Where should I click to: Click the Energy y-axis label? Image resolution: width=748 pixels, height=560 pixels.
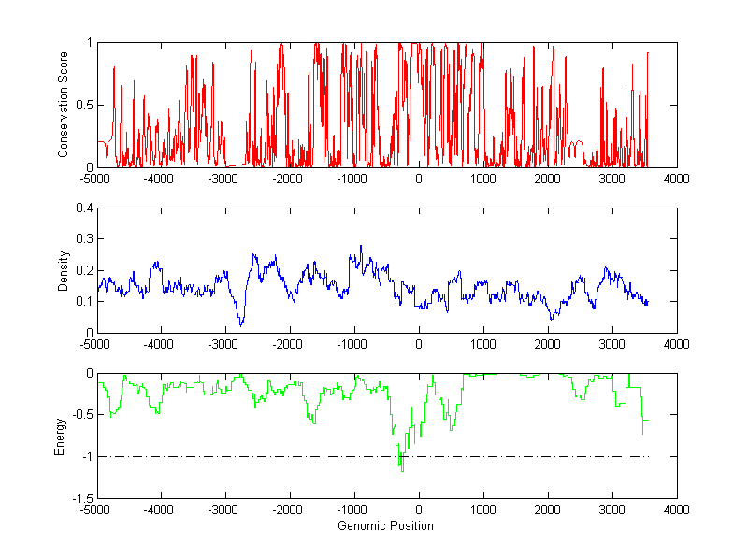point(61,437)
